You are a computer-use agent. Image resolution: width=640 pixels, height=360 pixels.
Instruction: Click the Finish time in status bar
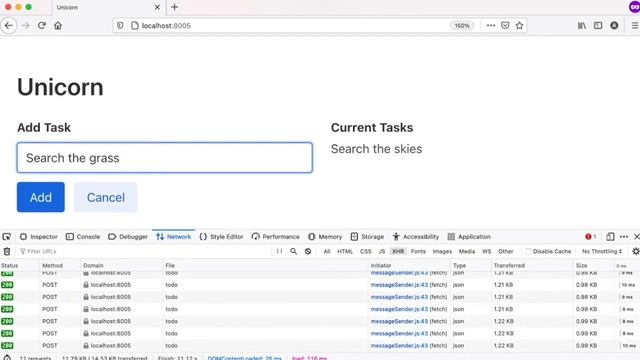point(178,358)
